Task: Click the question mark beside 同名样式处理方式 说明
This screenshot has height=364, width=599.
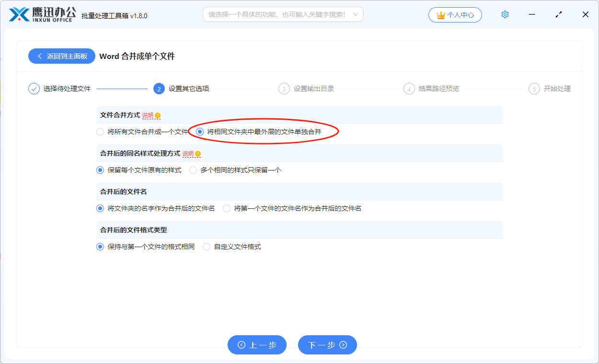Action: pos(197,153)
